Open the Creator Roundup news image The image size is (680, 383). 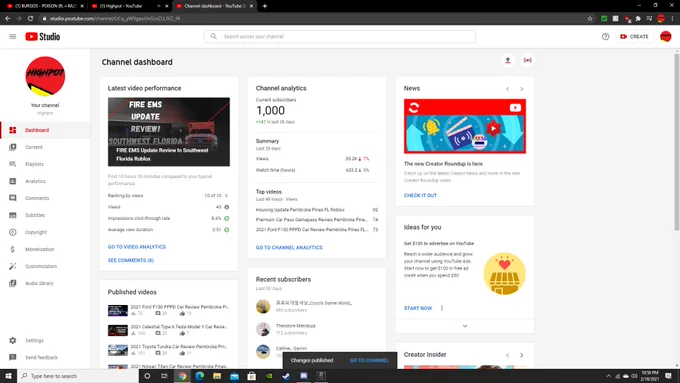point(465,126)
